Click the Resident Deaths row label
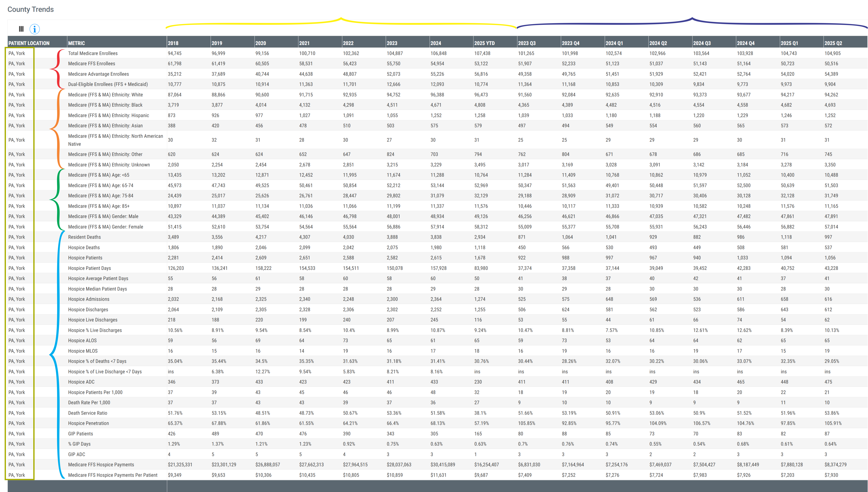 point(84,237)
